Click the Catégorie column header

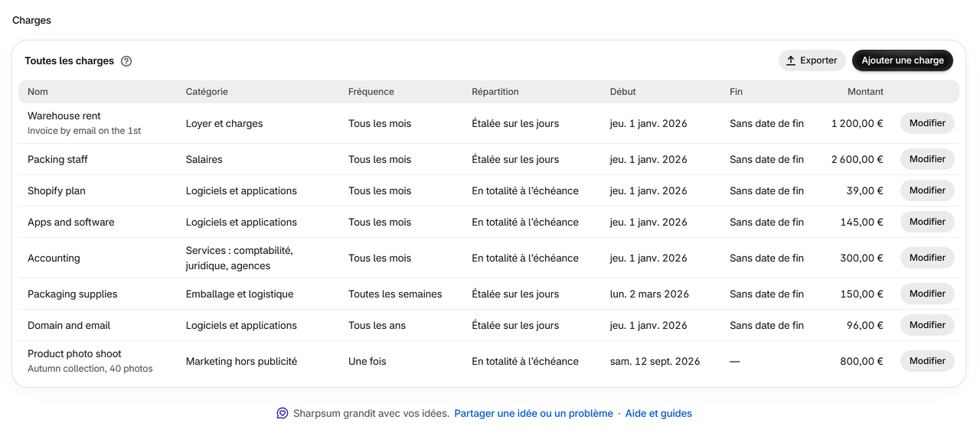[207, 92]
